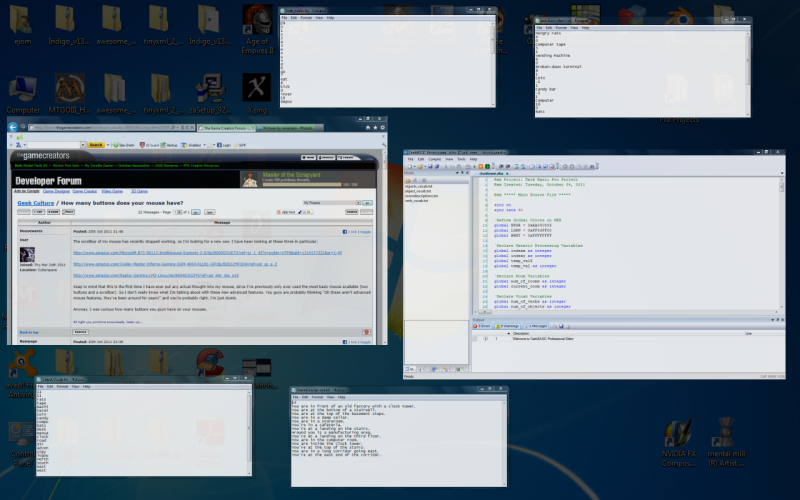Click the Save All icon in DarkBASIC toolbar
This screenshot has height=500, width=800.
click(437, 167)
